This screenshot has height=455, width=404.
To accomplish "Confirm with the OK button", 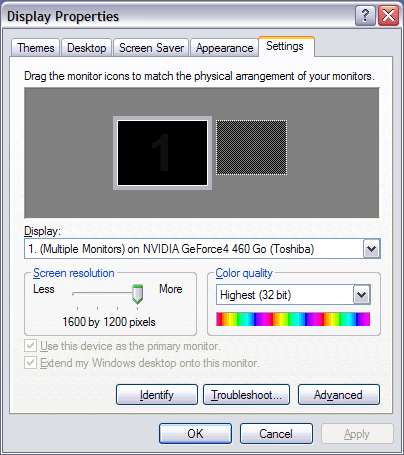I will pos(195,434).
